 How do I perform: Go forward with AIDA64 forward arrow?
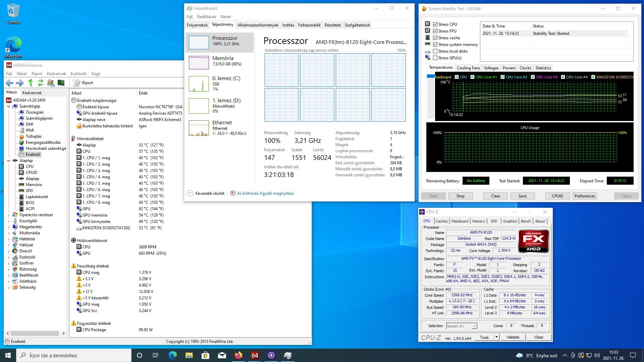[20, 83]
